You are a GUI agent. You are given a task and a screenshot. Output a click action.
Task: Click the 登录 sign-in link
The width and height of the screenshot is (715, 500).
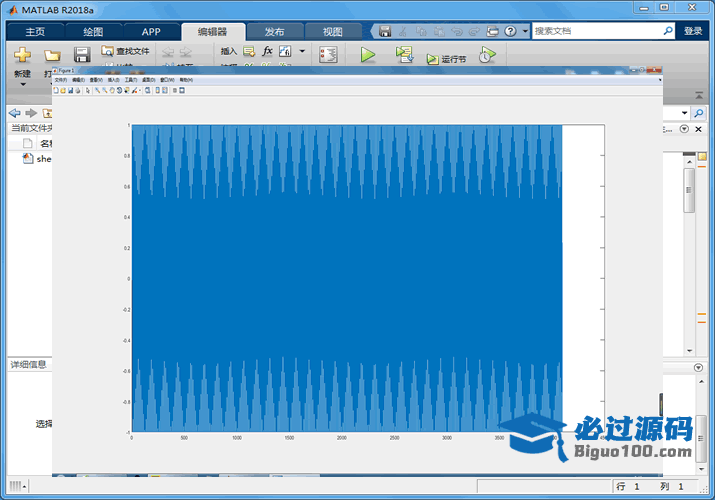click(x=693, y=31)
